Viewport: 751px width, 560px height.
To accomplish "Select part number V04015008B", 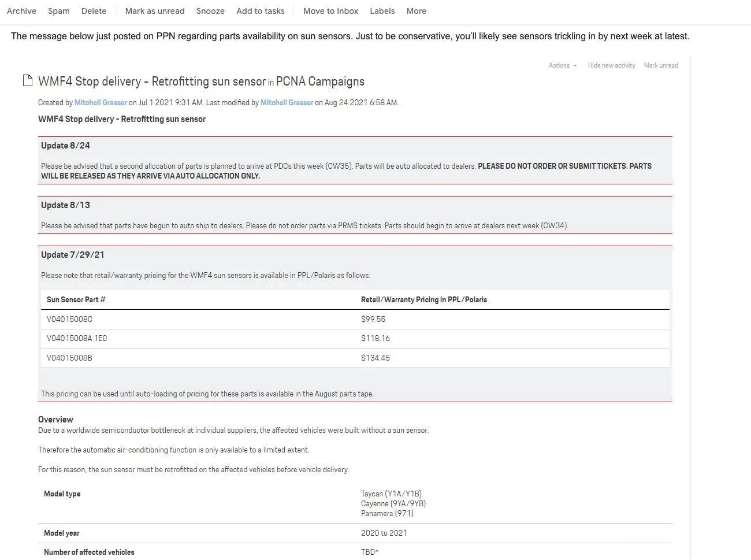I will pos(69,358).
